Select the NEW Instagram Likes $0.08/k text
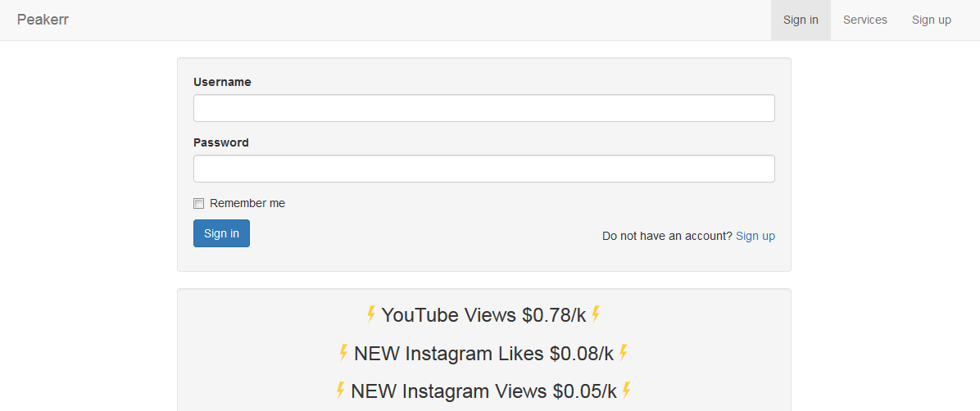 tap(483, 354)
